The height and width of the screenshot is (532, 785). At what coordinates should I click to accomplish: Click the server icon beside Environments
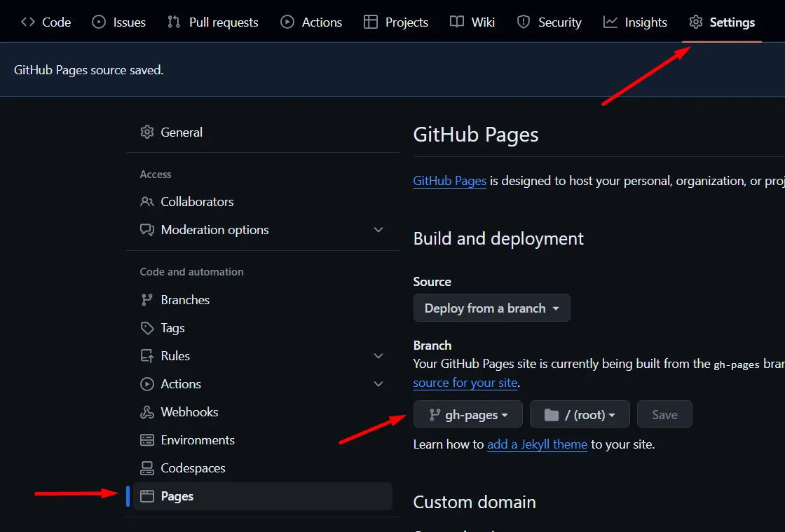[x=146, y=440]
